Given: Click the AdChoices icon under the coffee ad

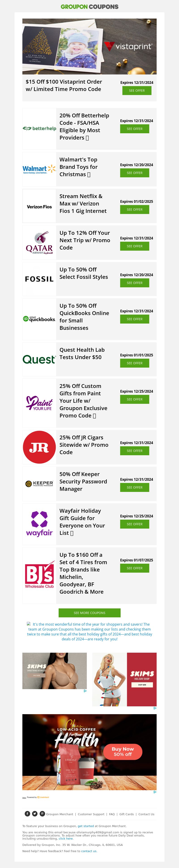Looking at the screenshot, I should coord(155,792).
